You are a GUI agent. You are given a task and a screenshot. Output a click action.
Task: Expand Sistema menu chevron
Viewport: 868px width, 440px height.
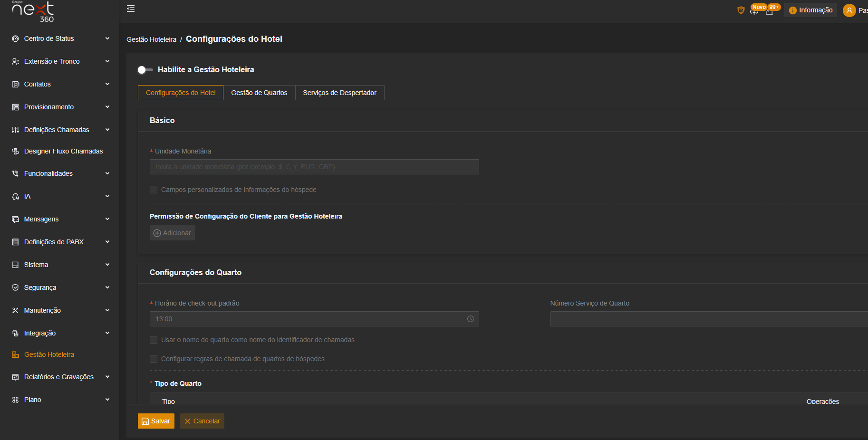tap(107, 265)
